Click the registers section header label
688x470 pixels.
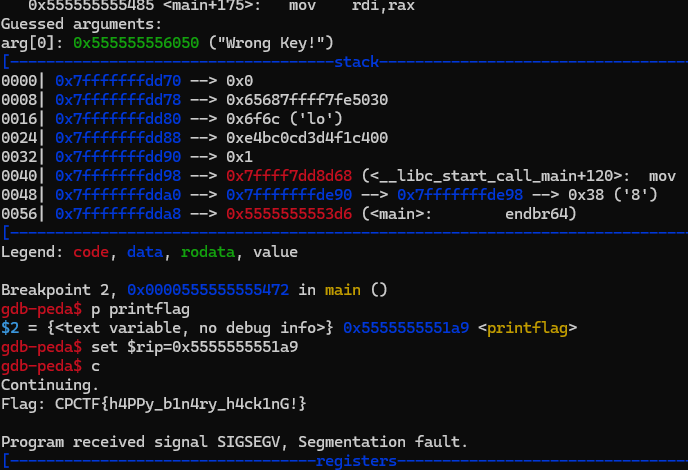tap(356, 460)
